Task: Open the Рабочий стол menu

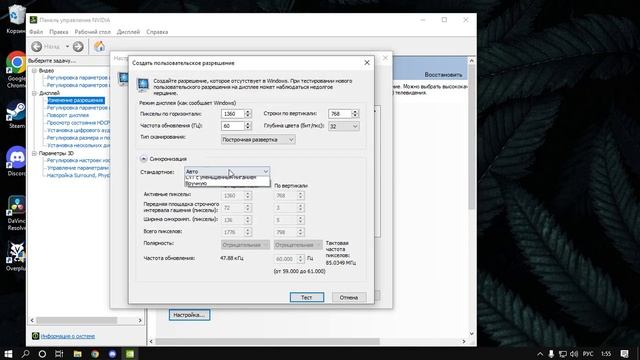Action: tap(92, 32)
